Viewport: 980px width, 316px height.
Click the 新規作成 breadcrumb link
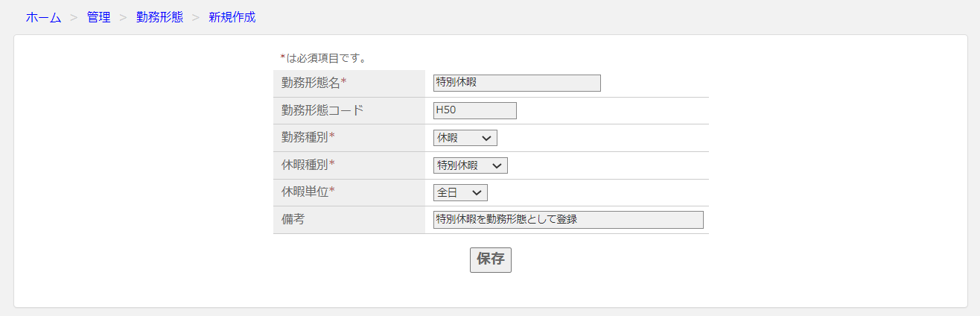pyautogui.click(x=232, y=17)
